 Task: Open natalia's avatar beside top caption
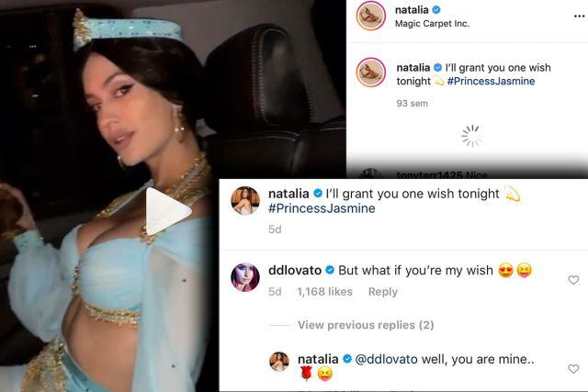coord(371,73)
